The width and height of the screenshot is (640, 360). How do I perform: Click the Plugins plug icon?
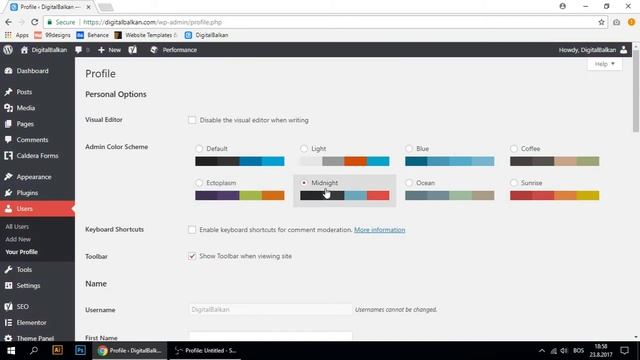(x=8, y=193)
